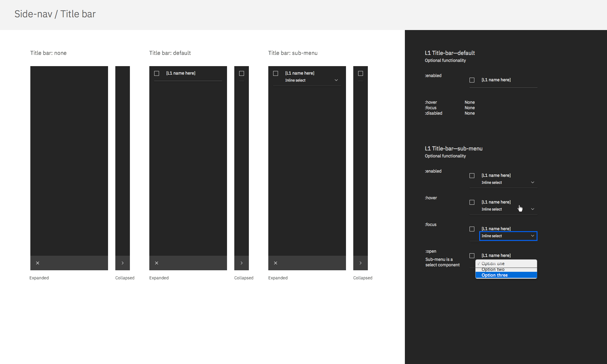Click the right chevron on Title bar: default collapsed panel

pyautogui.click(x=241, y=263)
